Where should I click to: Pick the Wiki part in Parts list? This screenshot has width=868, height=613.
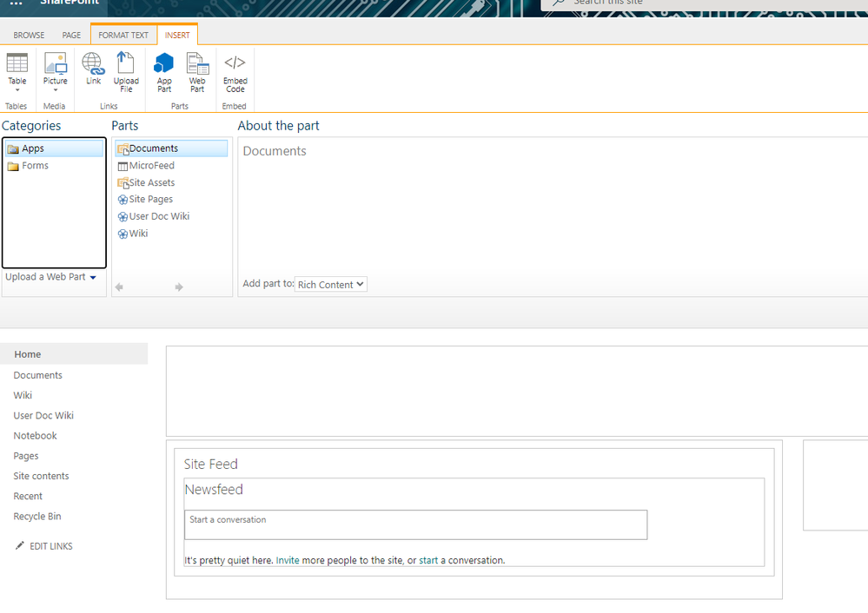(x=133, y=234)
